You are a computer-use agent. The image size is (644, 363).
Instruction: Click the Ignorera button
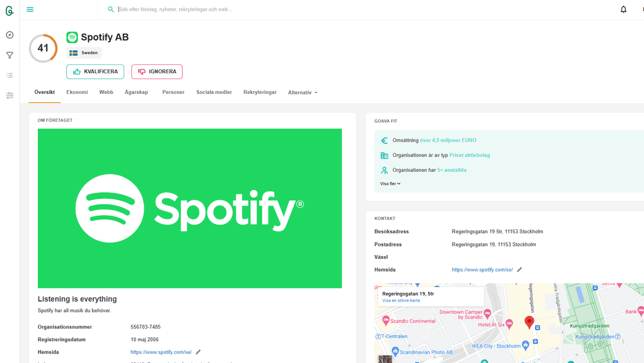tap(157, 71)
